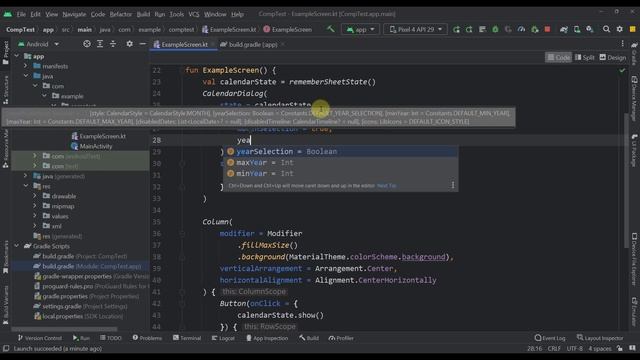The height and width of the screenshot is (360, 640).
Task: Click the 4 spaces indent status entry
Action: (600, 349)
